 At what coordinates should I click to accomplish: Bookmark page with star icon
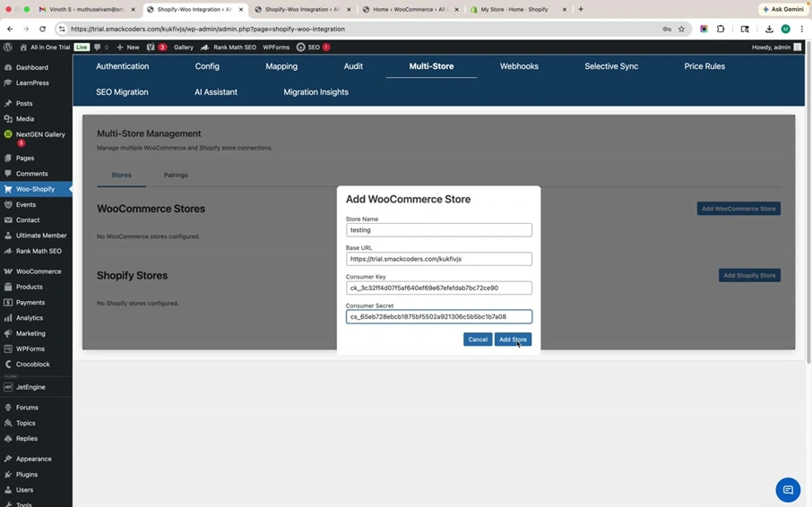point(681,29)
